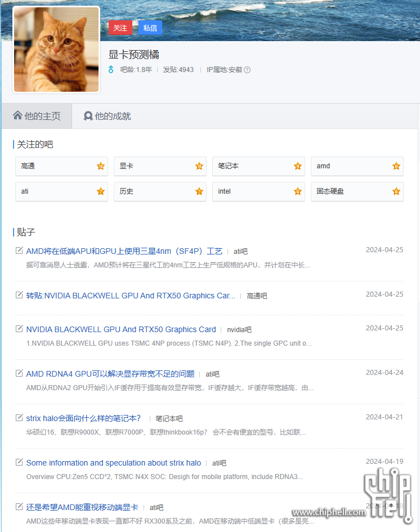This screenshot has width=420, height=532.
Task: Open 还是希望AMD能重视移动端显卡 post
Action: pos(82,507)
